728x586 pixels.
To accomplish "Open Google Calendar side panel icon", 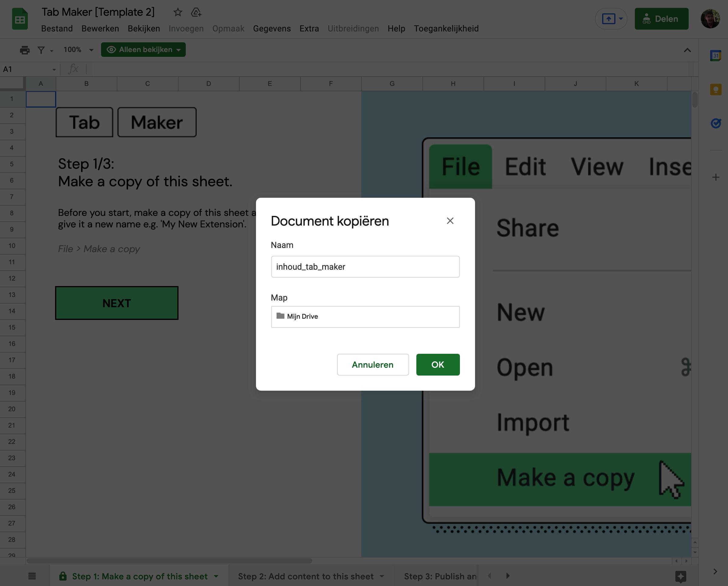I will (716, 56).
